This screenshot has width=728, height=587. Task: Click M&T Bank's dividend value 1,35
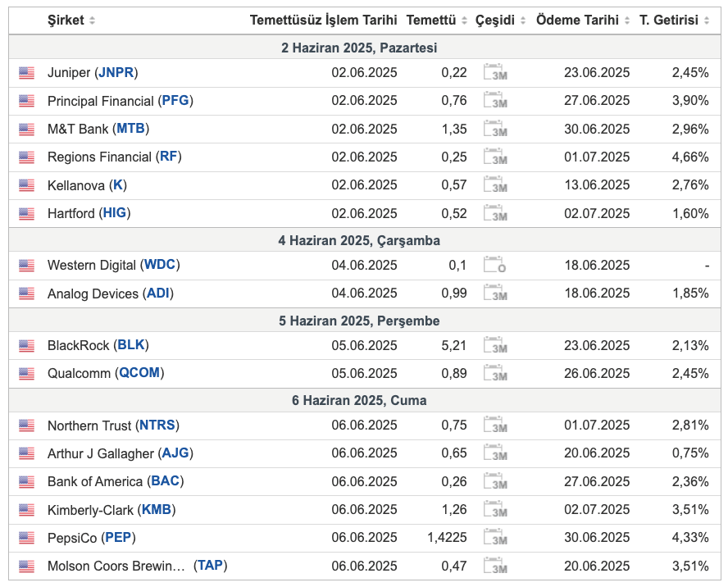coord(454,129)
